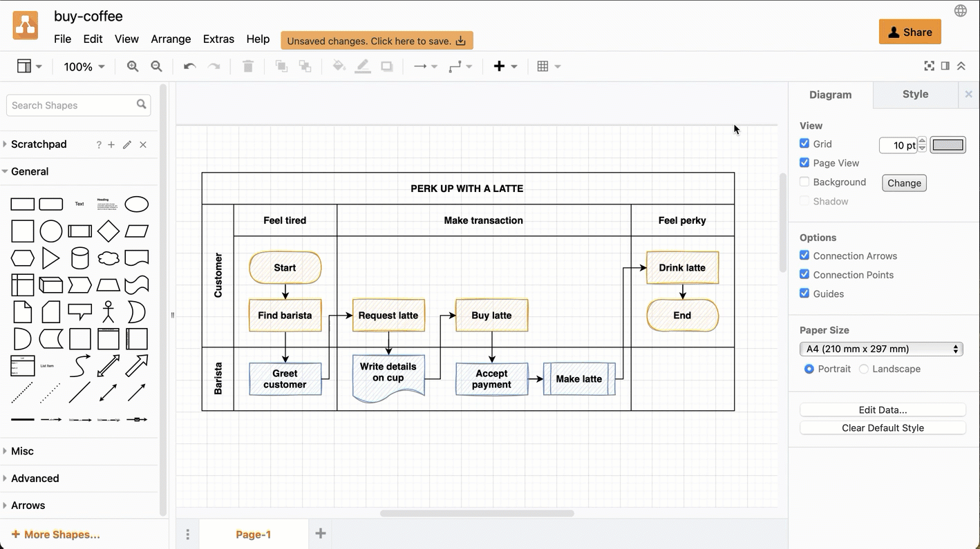980x549 pixels.
Task: Collapse the General shapes section
Action: click(30, 171)
